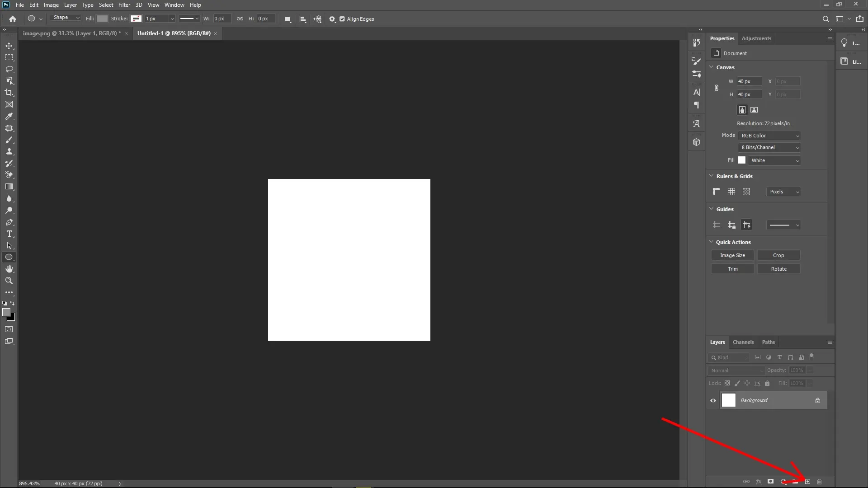The image size is (868, 488).
Task: Toggle the width-height link icon
Action: [716, 88]
